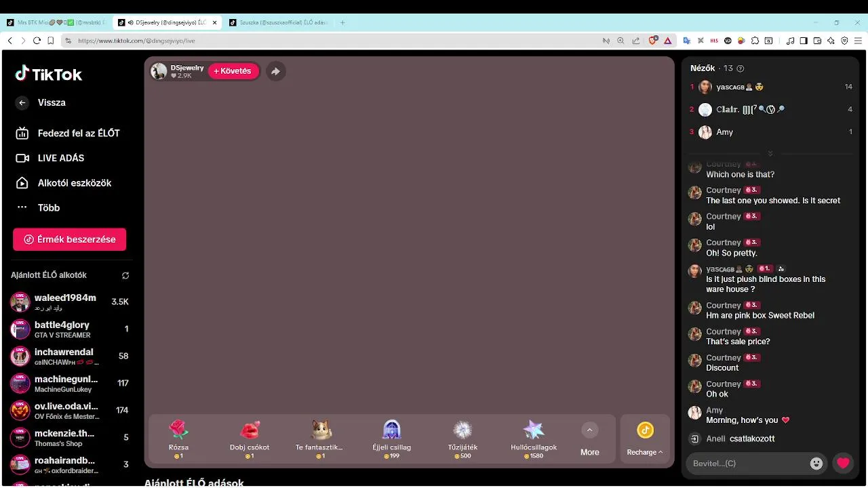Viewport: 868px width, 488px height.
Task: Open waleed1984m live stream
Action: [69, 302]
